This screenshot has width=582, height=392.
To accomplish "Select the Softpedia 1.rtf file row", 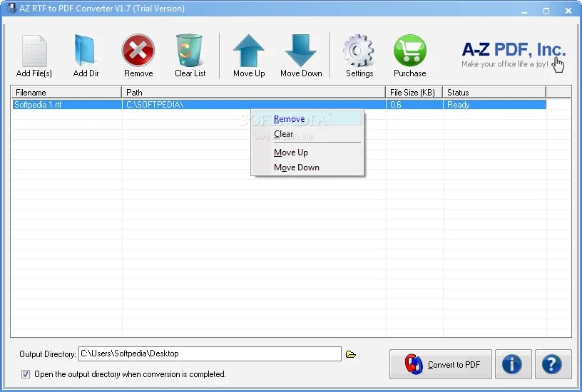I will [x=279, y=105].
